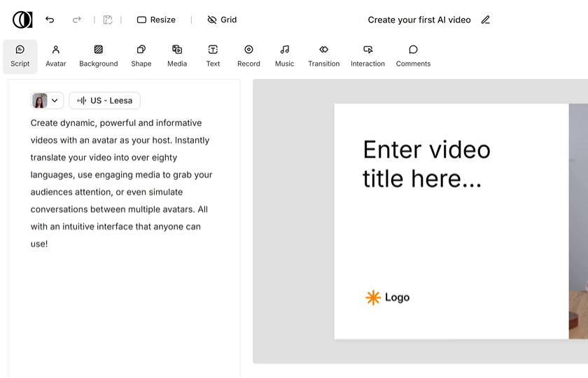Screen dimensions: 588x378
Task: Select the Shape tool
Action: (141, 56)
